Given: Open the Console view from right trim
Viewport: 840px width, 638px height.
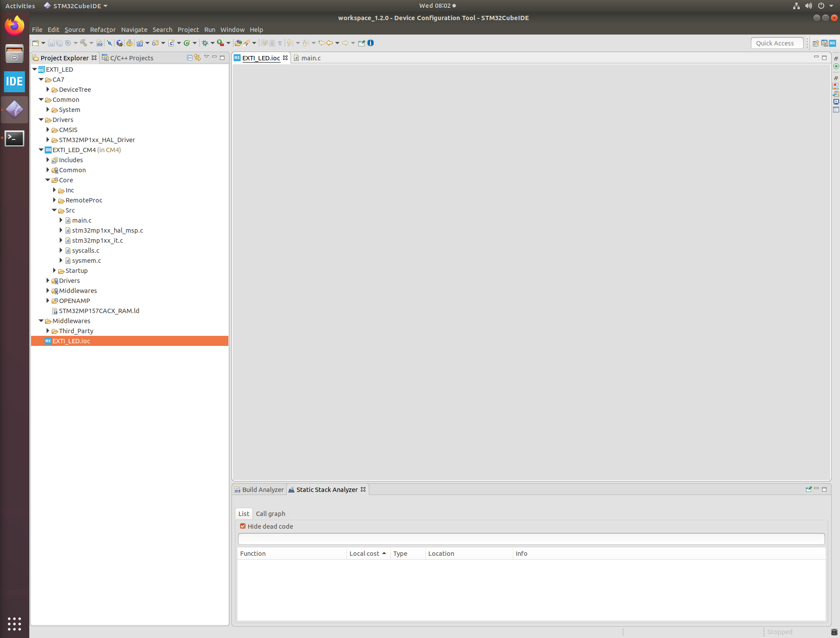Looking at the screenshot, I should click(x=836, y=102).
